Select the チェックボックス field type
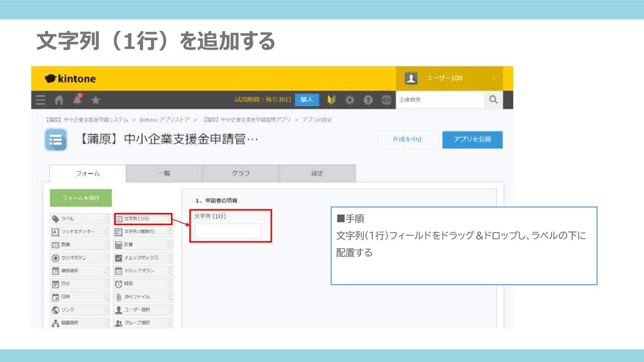The width and height of the screenshot is (644, 362). [143, 258]
